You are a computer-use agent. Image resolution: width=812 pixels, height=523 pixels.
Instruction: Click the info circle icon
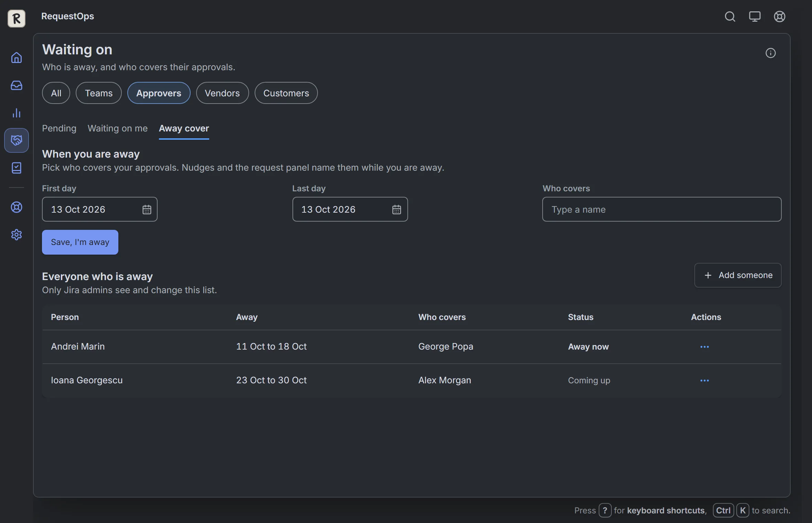(x=770, y=53)
